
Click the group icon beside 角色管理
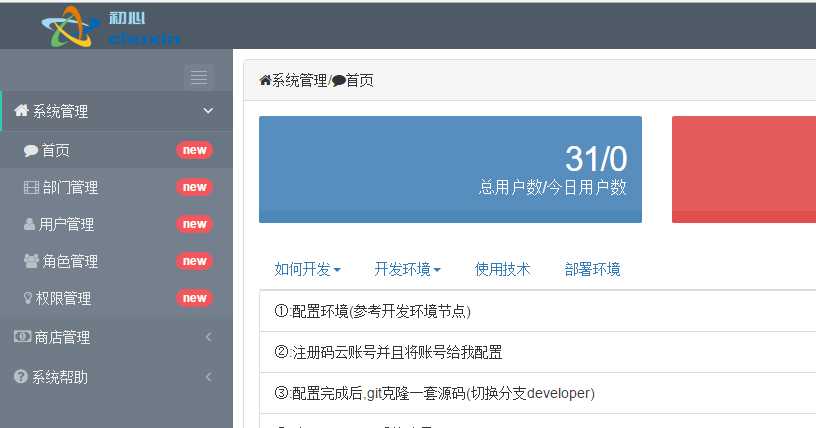pos(31,261)
